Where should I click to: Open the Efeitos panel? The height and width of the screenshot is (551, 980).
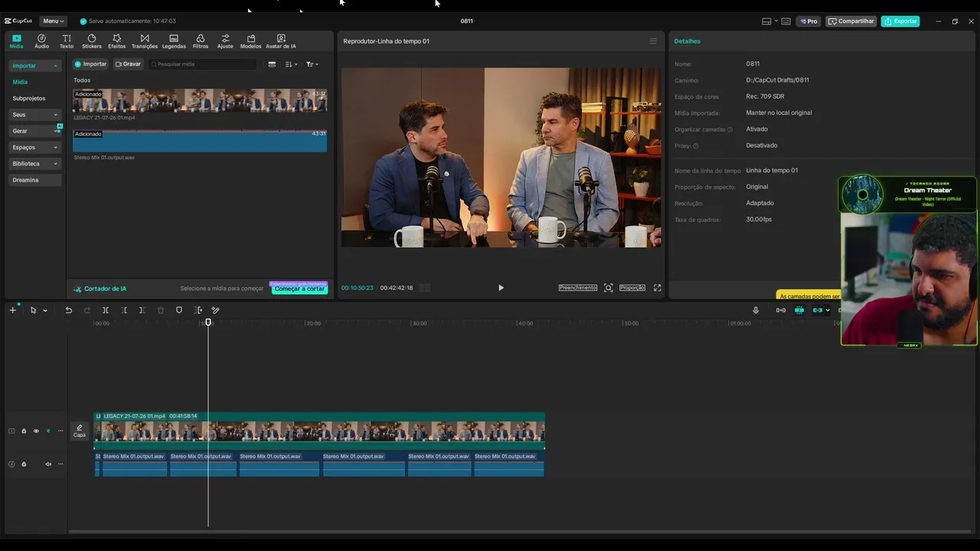coord(116,41)
